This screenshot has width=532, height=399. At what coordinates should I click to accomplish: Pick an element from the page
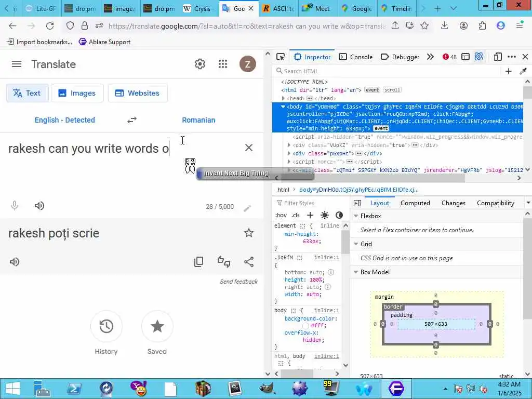280,57
